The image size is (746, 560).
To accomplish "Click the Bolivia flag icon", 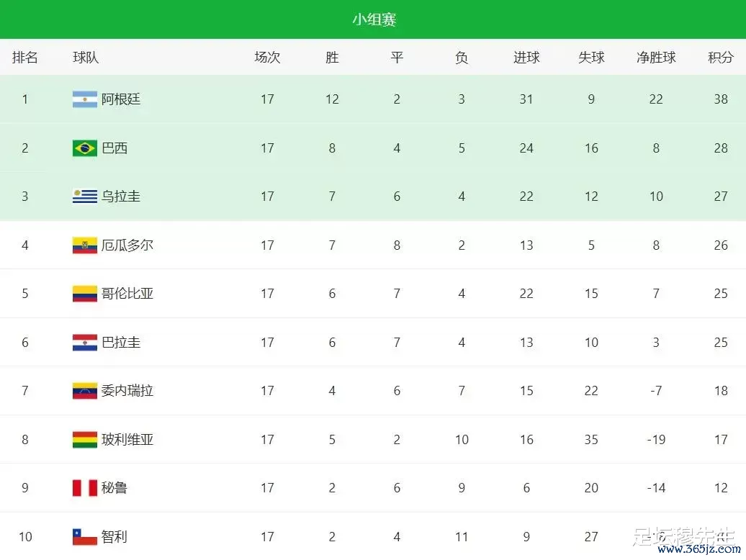I will [85, 440].
